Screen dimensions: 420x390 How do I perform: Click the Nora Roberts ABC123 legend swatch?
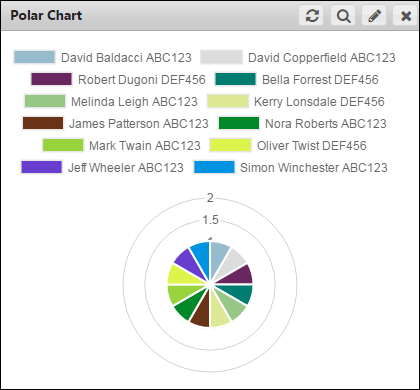[x=239, y=123]
